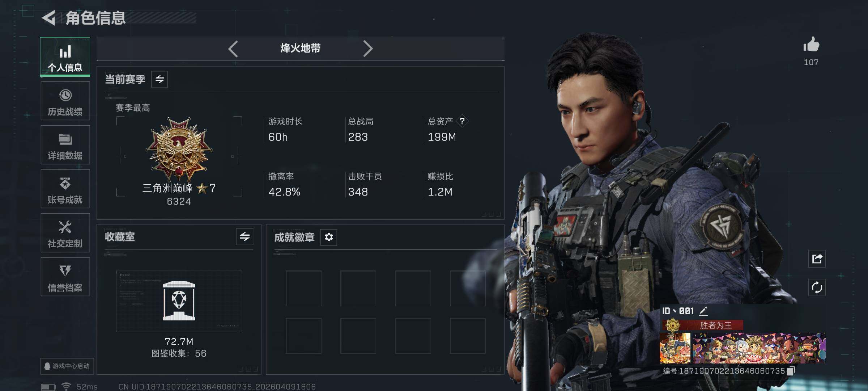Screen dimensions: 868x391
Task: Edit the ID 001 name with the pencil icon
Action: coord(703,311)
